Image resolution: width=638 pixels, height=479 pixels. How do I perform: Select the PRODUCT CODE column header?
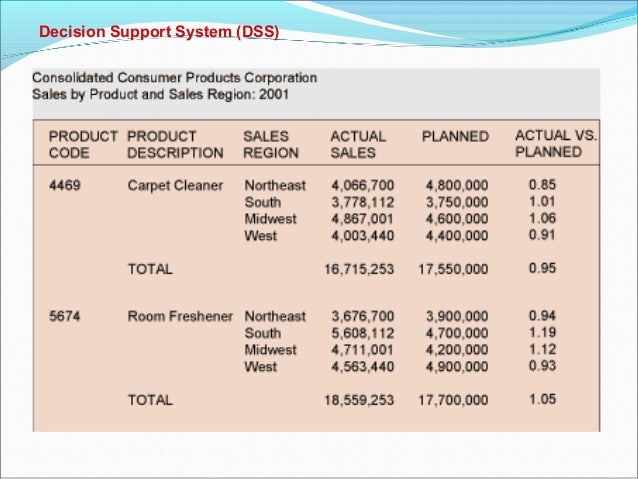point(83,144)
